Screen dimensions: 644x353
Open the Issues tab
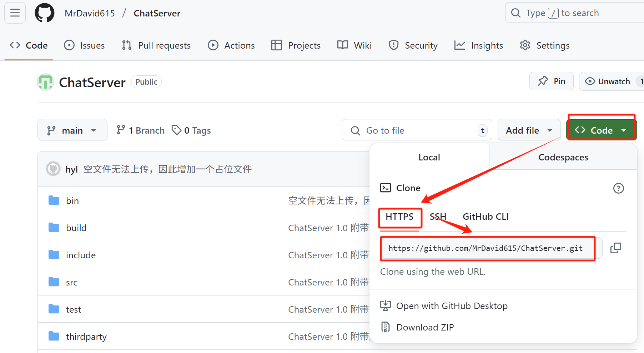84,45
